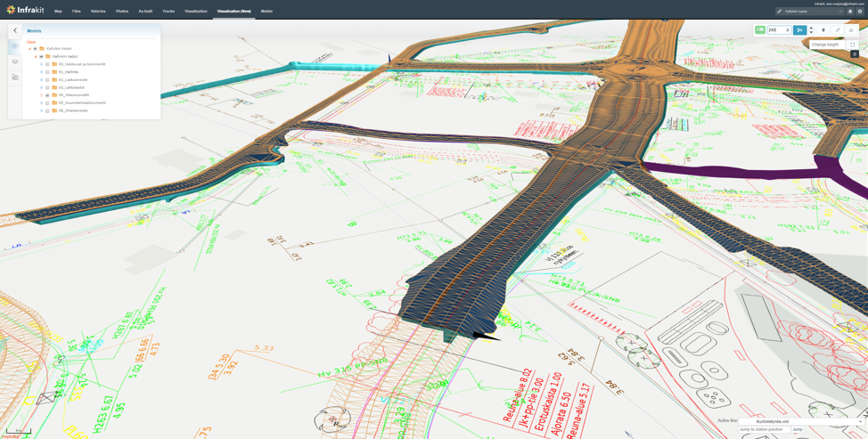Collapse the side panel with back arrow
Screen dimensions: 868x439
15,30
